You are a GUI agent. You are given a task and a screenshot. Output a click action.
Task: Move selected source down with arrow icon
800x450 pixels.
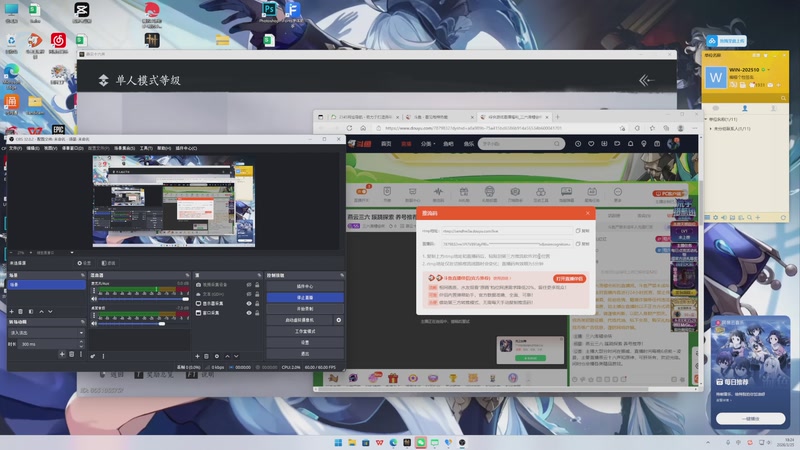point(236,356)
